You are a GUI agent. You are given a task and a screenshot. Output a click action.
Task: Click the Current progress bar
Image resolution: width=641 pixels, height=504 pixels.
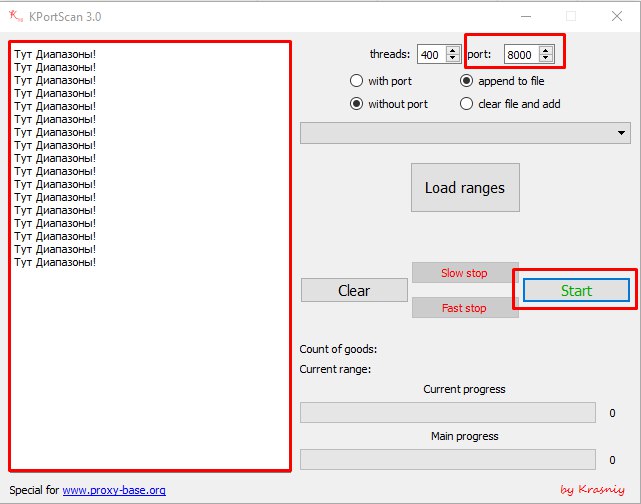pyautogui.click(x=448, y=412)
